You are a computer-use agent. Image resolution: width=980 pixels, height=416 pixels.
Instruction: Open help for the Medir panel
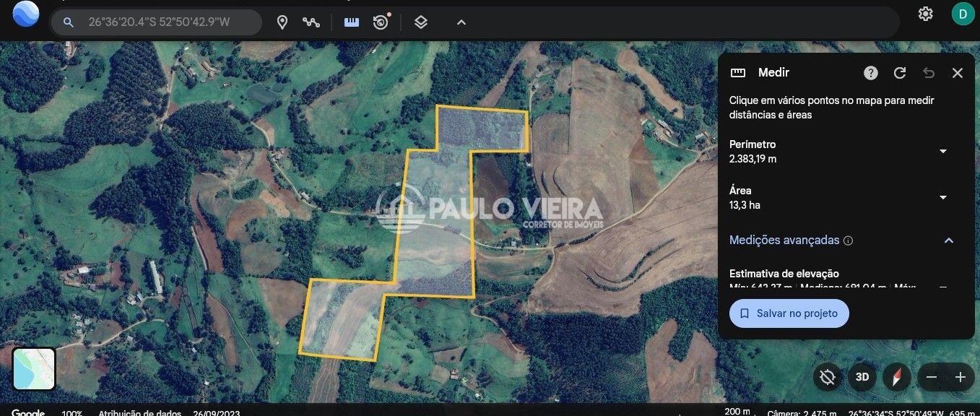point(871,73)
